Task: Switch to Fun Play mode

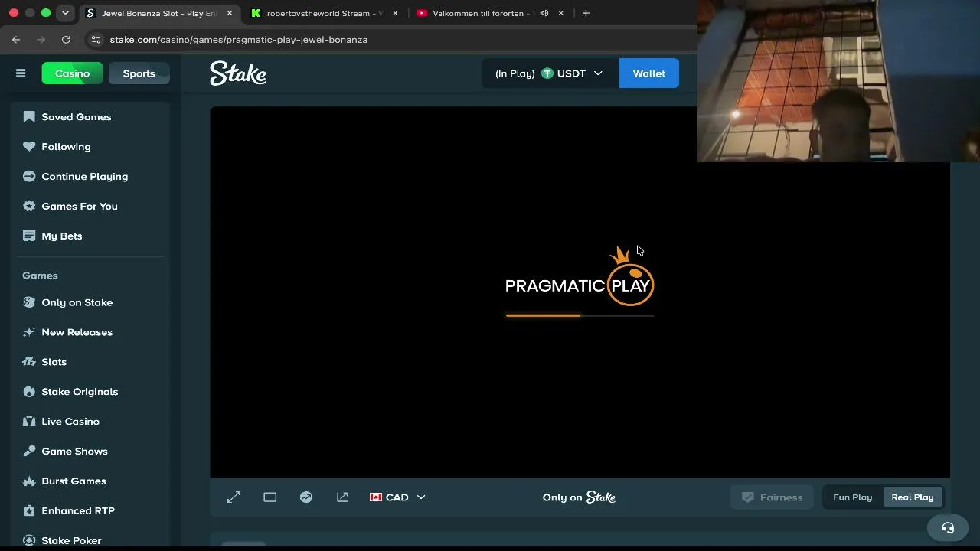Action: coord(852,497)
